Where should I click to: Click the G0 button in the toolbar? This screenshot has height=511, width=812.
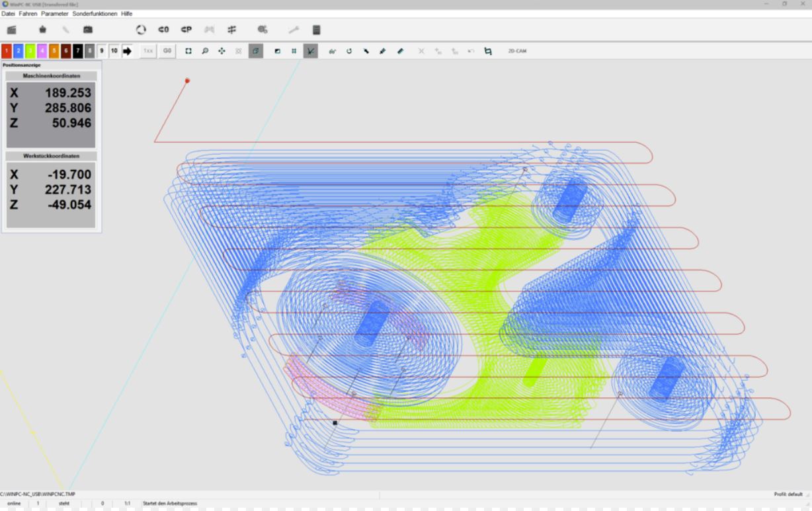[167, 50]
